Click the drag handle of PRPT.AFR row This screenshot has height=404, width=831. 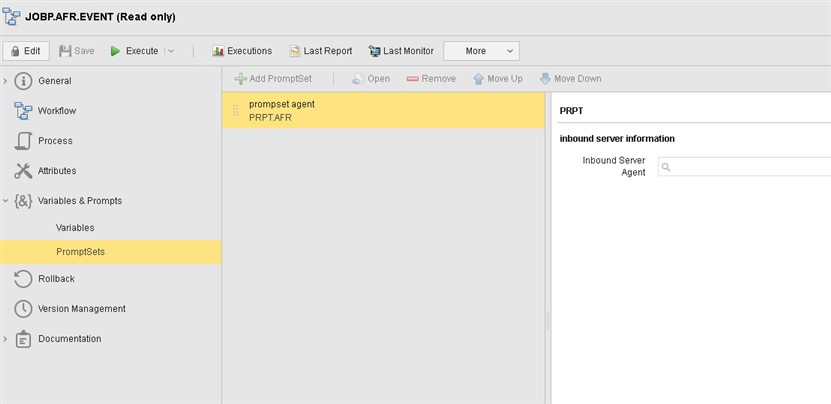coord(236,111)
